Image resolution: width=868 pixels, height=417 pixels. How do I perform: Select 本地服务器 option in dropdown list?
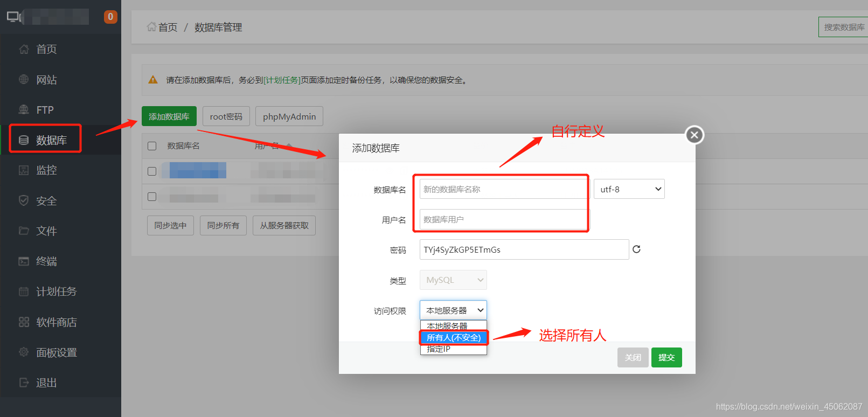[x=453, y=326]
